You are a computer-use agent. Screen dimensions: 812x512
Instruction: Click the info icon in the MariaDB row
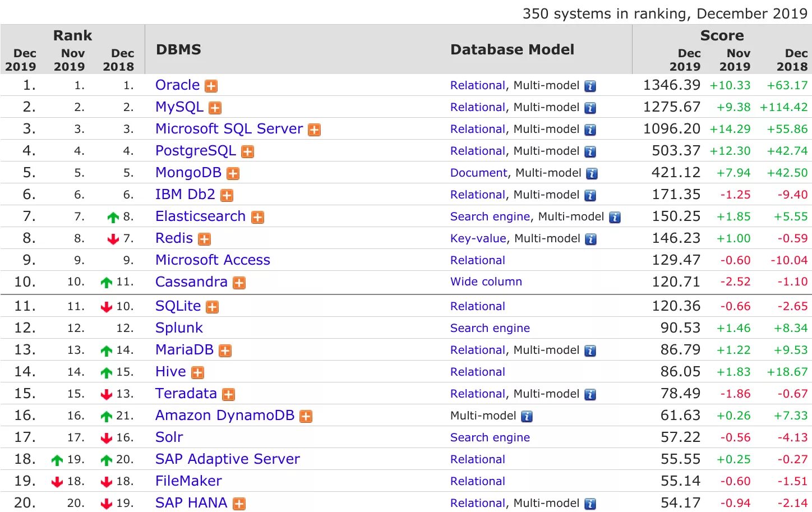[x=590, y=351]
